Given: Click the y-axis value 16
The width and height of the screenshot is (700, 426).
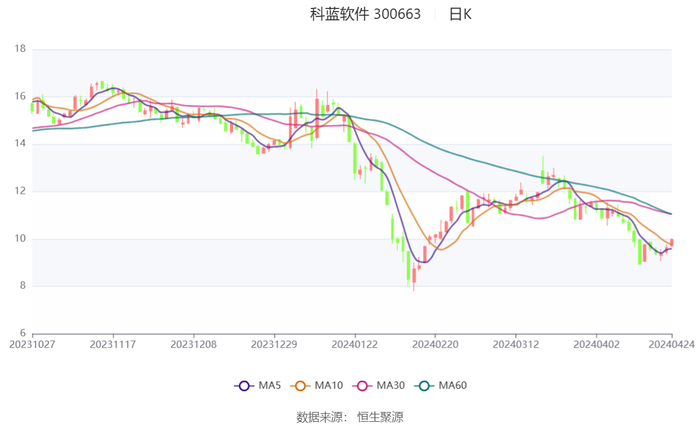Looking at the screenshot, I should [20, 96].
